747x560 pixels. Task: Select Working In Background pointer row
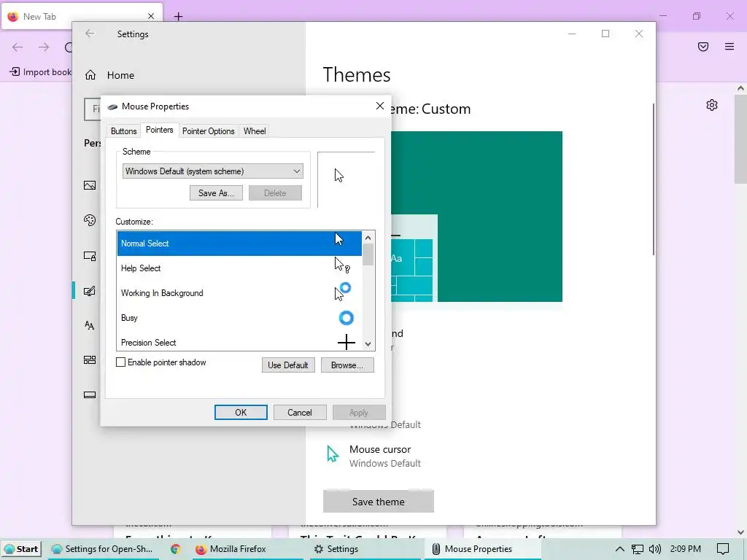[x=239, y=293]
